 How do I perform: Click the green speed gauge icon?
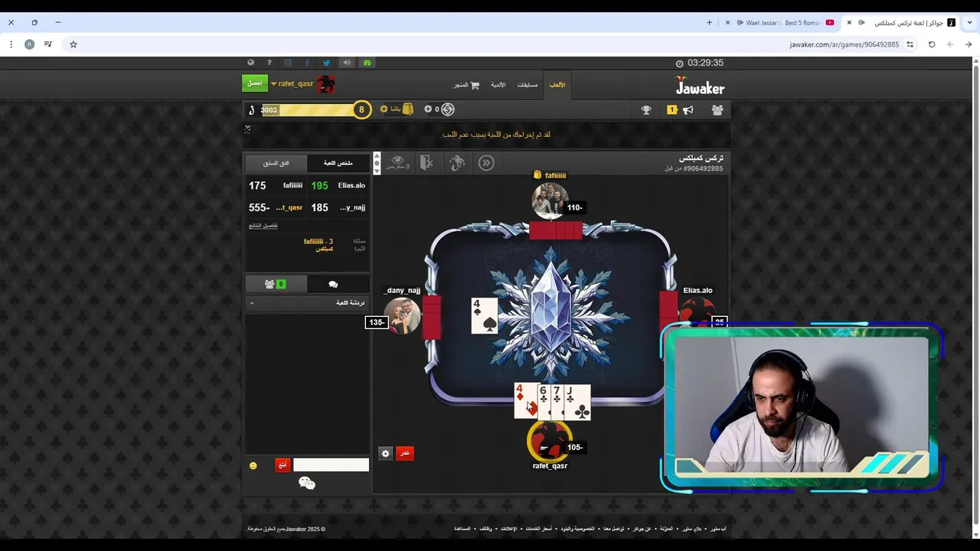click(x=367, y=63)
